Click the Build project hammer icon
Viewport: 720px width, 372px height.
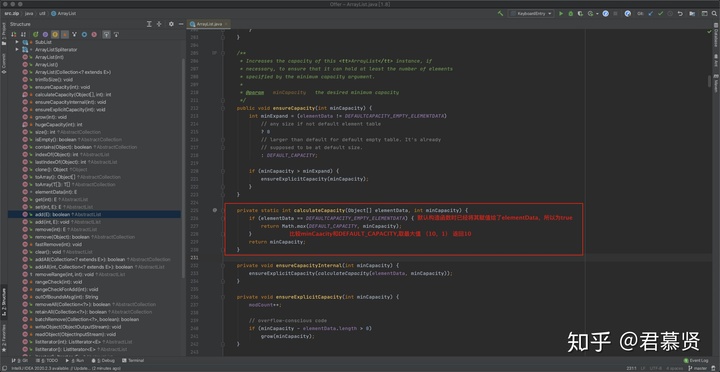(x=501, y=14)
